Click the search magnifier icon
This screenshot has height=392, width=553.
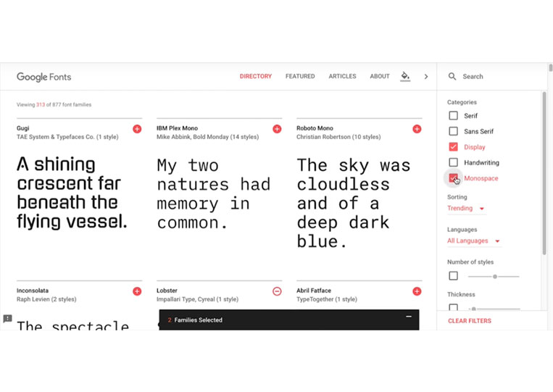click(x=452, y=77)
